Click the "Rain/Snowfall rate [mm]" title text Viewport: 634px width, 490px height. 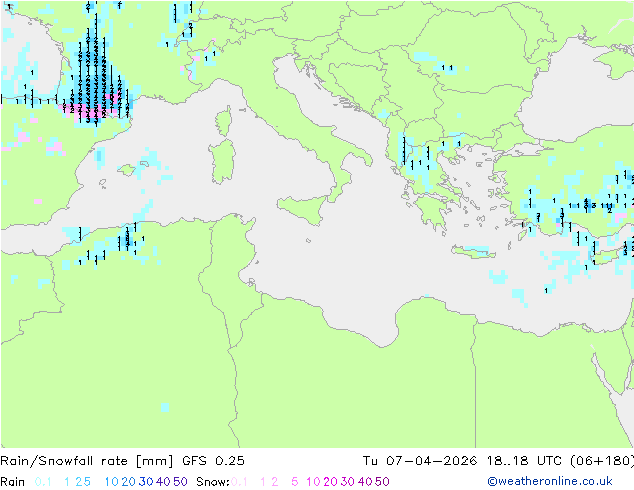(x=87, y=461)
